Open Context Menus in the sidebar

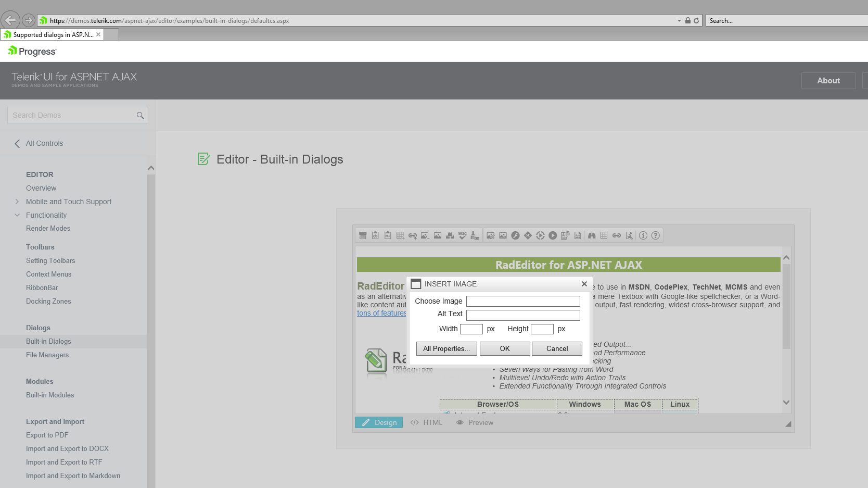48,274
